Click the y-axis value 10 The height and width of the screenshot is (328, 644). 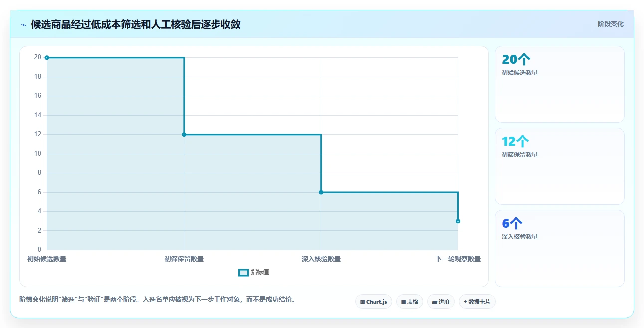click(x=37, y=154)
